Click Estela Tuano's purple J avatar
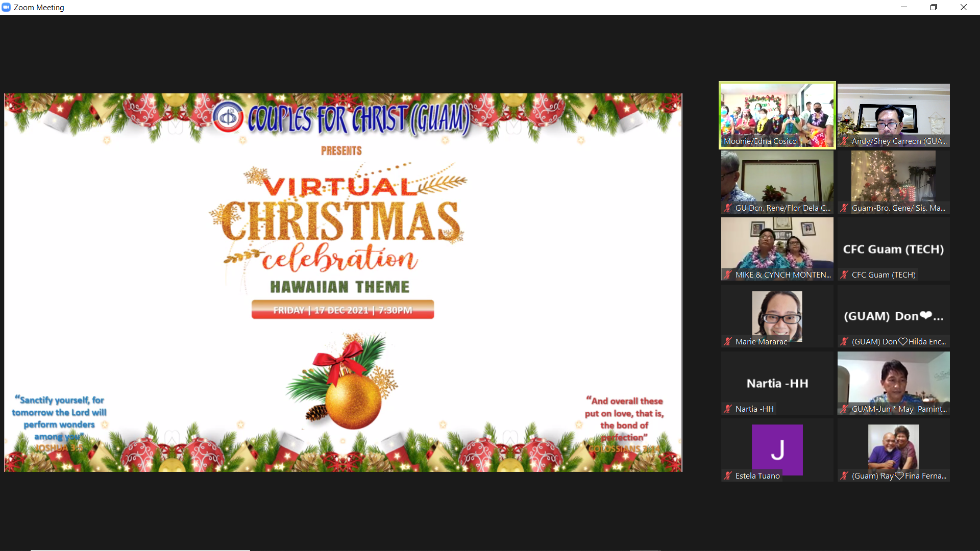The height and width of the screenshot is (551, 980). [777, 449]
